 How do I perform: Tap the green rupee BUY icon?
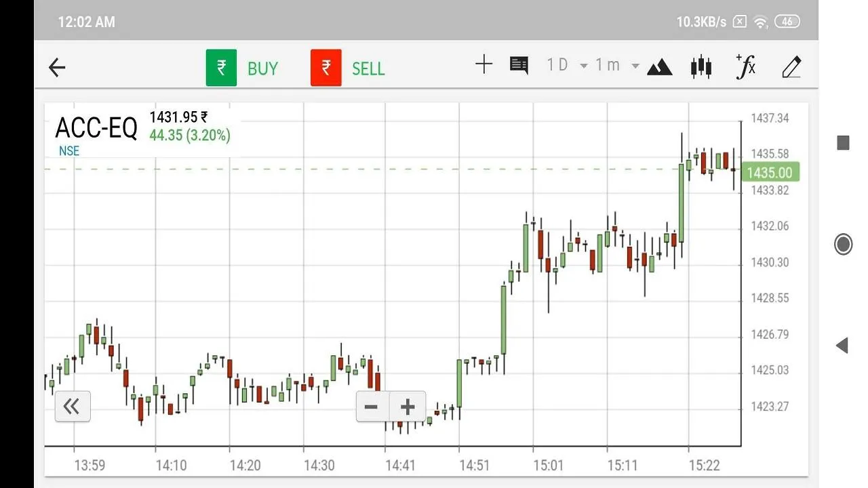click(x=221, y=68)
